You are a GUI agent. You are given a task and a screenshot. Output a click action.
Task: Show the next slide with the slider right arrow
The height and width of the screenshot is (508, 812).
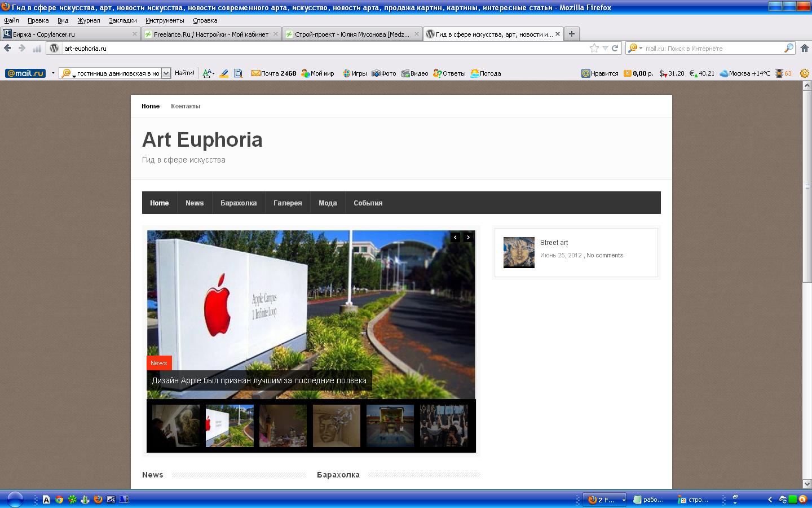468,238
